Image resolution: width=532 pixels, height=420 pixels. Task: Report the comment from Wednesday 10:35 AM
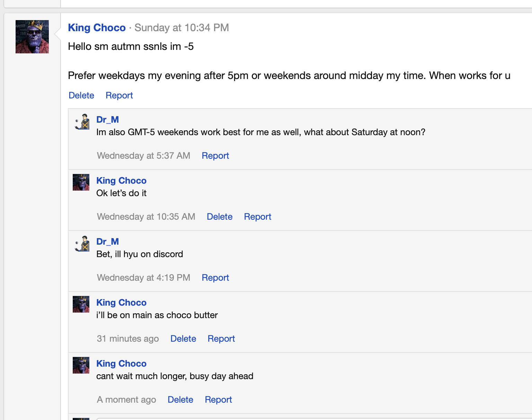click(x=257, y=217)
